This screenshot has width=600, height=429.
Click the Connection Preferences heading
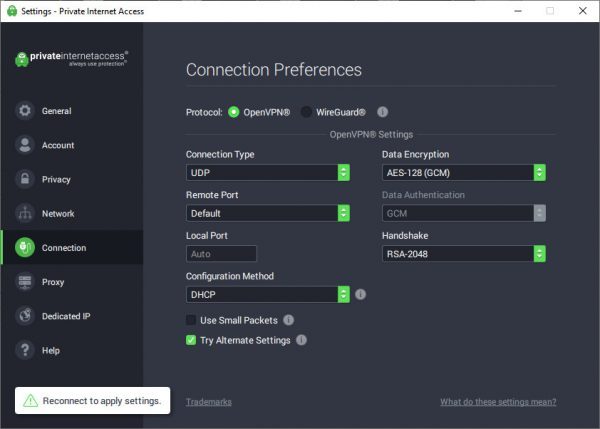(x=274, y=70)
